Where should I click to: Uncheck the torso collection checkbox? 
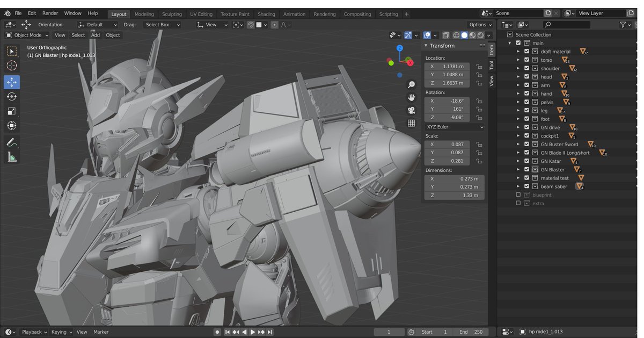coord(526,60)
